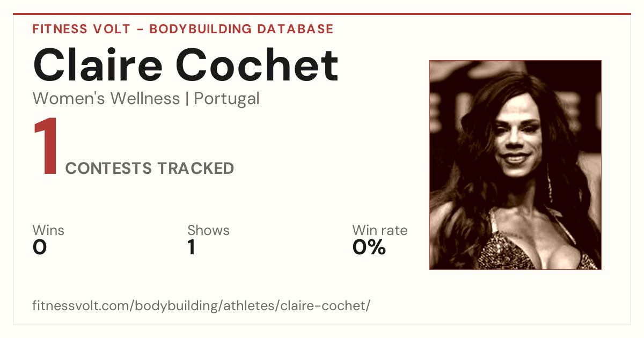Click the Claire Cochet name heading
Screen dimensions: 644x338
[186, 65]
